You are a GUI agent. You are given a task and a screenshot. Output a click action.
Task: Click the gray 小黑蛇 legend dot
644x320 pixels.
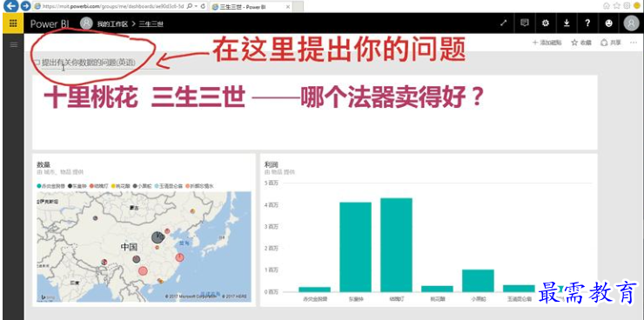(135, 186)
